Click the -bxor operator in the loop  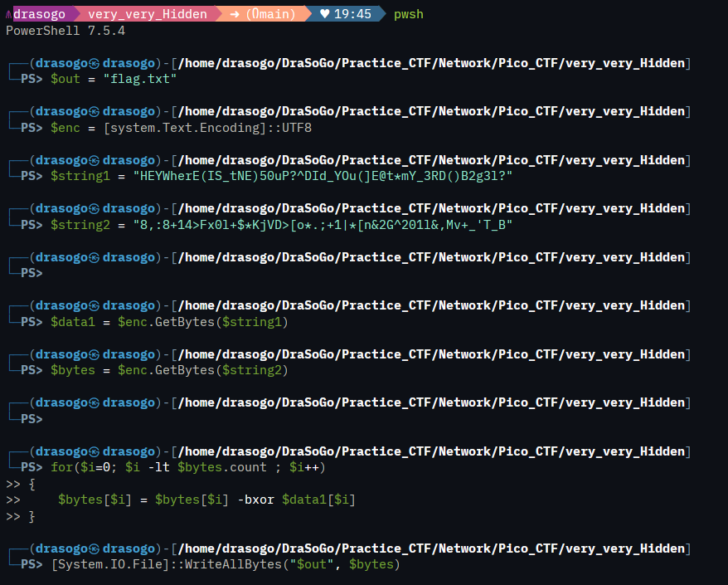click(x=256, y=500)
